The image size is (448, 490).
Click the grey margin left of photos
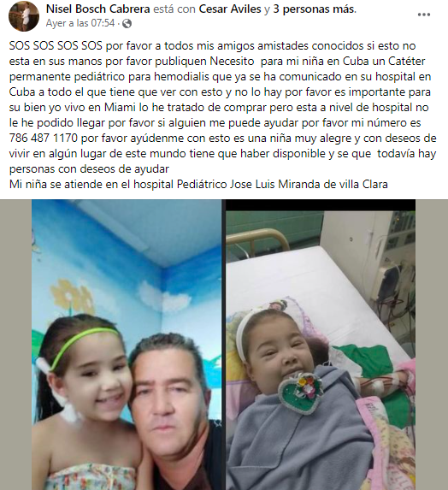15,345
